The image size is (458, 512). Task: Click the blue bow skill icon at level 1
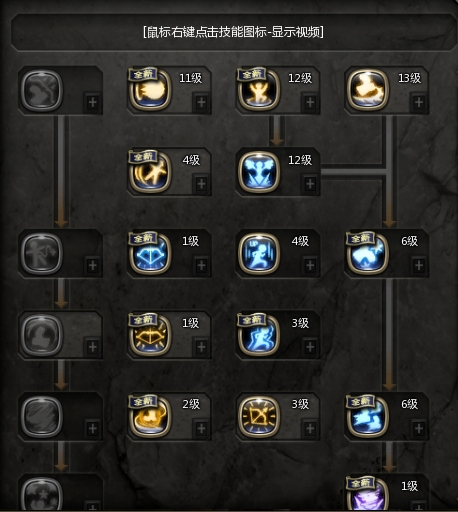(150, 253)
